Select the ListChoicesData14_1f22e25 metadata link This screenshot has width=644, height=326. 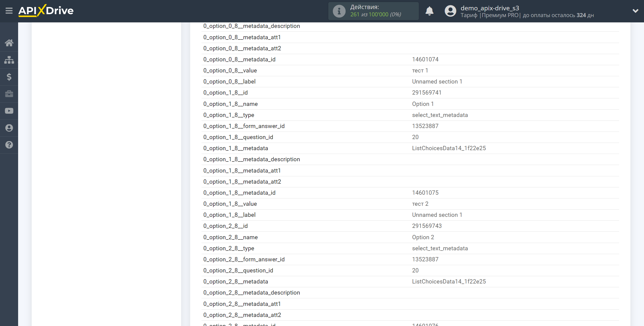(448, 148)
